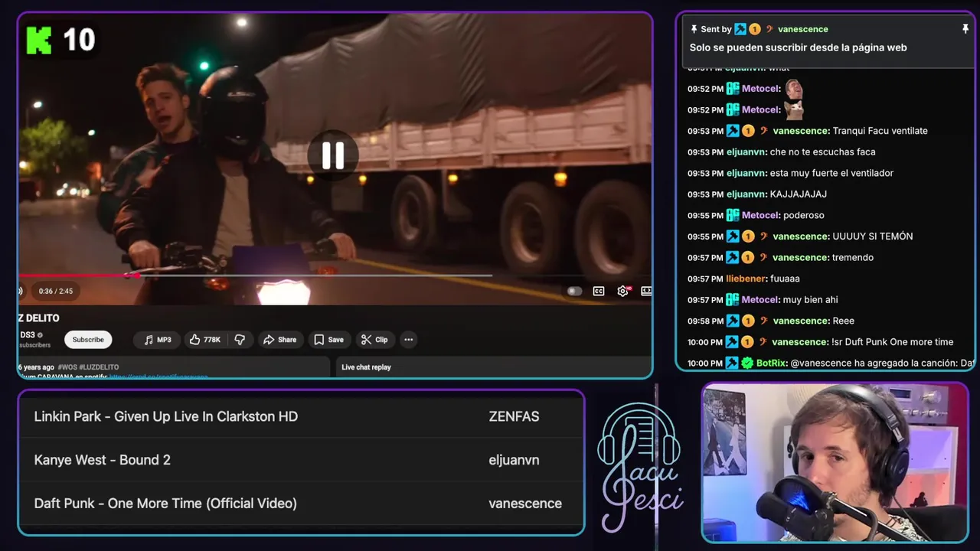Image resolution: width=980 pixels, height=551 pixels.
Task: Click the pinned message 'Solo se pueden suscribir'
Action: (x=798, y=47)
